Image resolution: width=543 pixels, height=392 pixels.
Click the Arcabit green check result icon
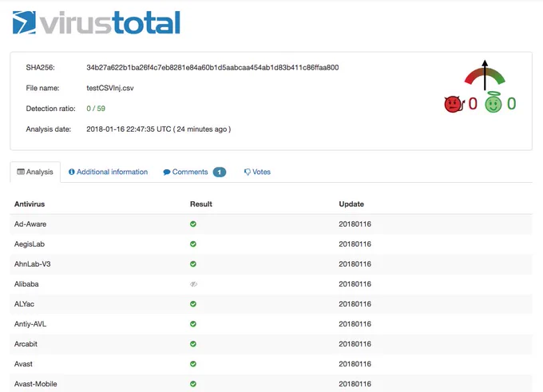tap(193, 344)
